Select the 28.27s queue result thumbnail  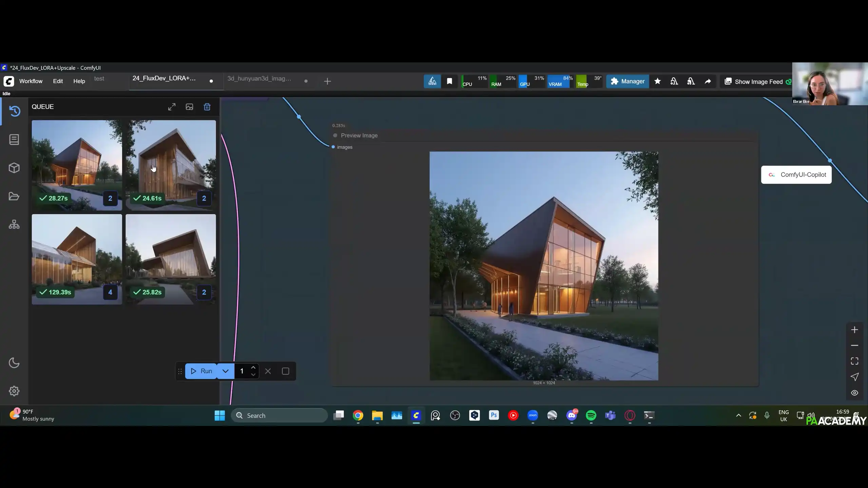(x=77, y=165)
